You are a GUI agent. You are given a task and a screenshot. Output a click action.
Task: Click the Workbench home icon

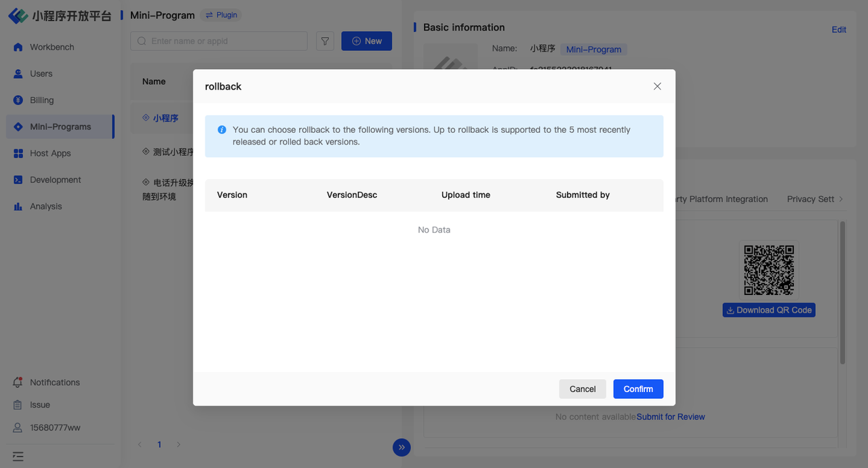point(18,47)
